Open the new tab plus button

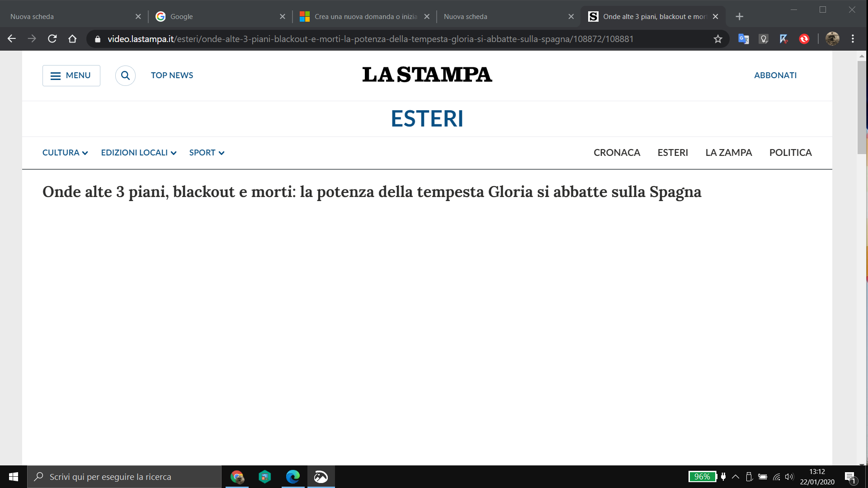point(739,17)
